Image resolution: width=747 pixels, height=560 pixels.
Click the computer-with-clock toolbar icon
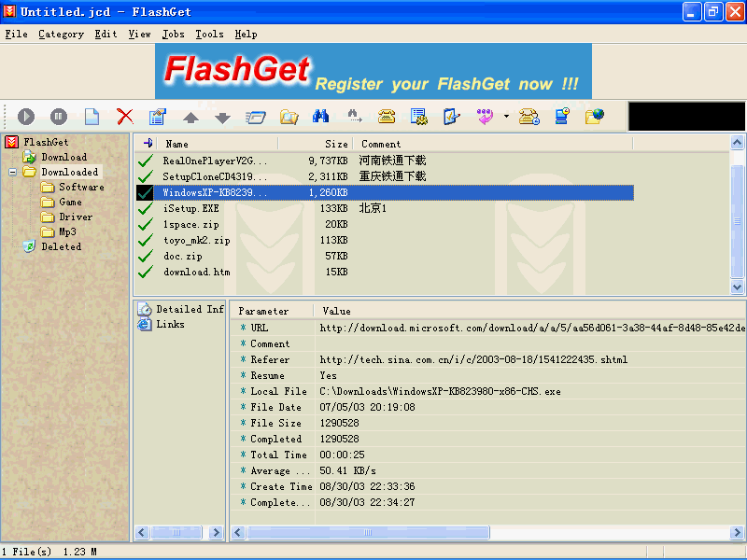(x=562, y=117)
